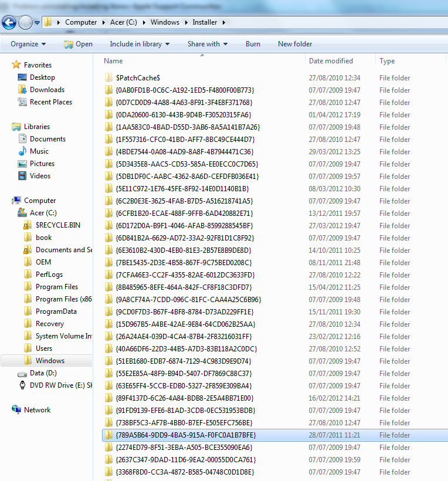Viewport: 448px width, 481px height.
Task: Click the Downloads folder icon in Favorites
Action: [22, 90]
